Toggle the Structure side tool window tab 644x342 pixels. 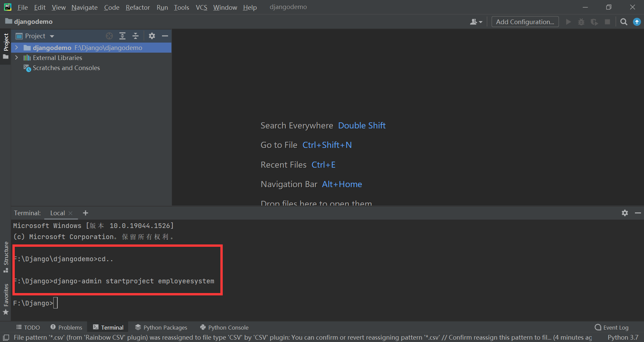pyautogui.click(x=6, y=257)
